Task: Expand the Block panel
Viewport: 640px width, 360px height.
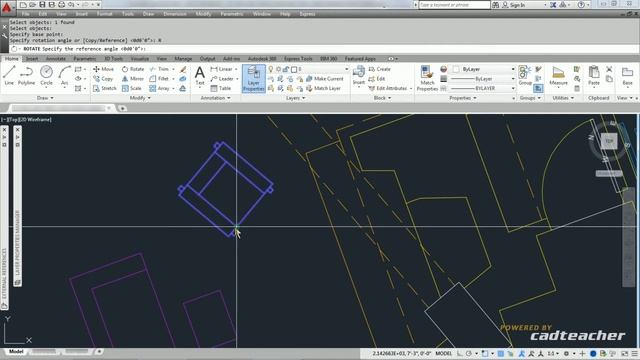Action: coord(382,98)
